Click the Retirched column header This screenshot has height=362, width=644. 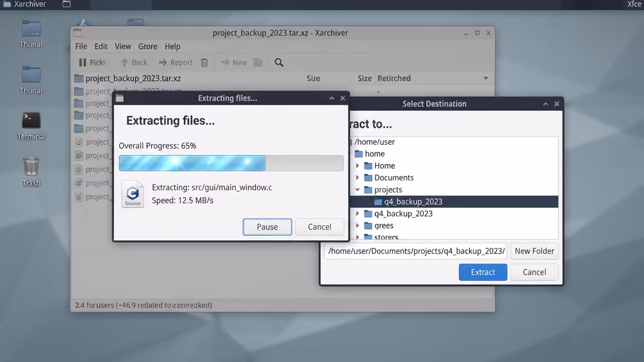pyautogui.click(x=394, y=78)
